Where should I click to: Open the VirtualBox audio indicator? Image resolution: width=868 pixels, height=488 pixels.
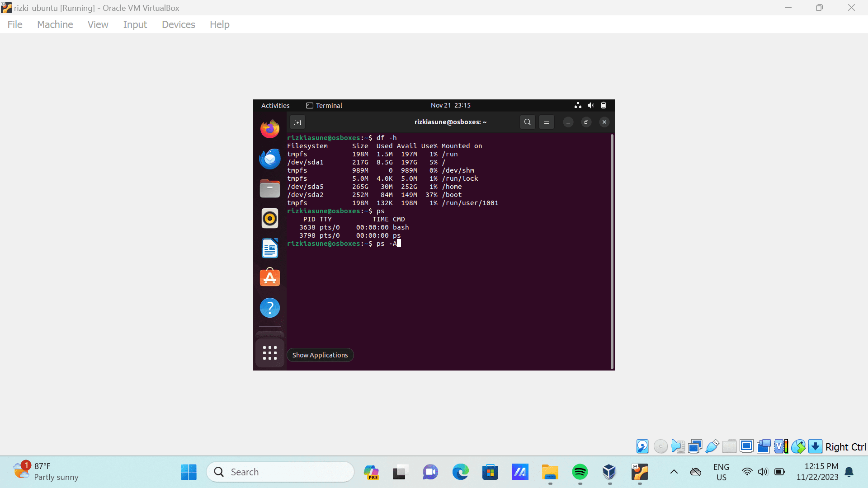click(678, 446)
